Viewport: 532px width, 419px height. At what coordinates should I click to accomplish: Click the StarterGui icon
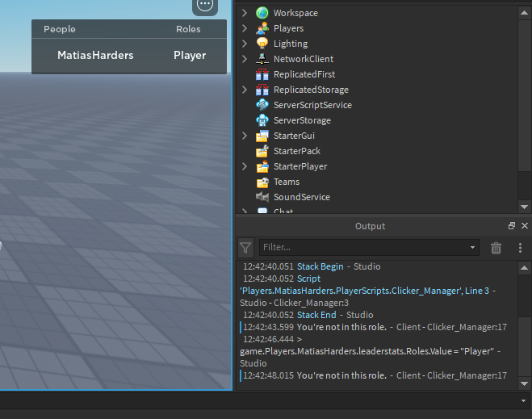tap(262, 136)
